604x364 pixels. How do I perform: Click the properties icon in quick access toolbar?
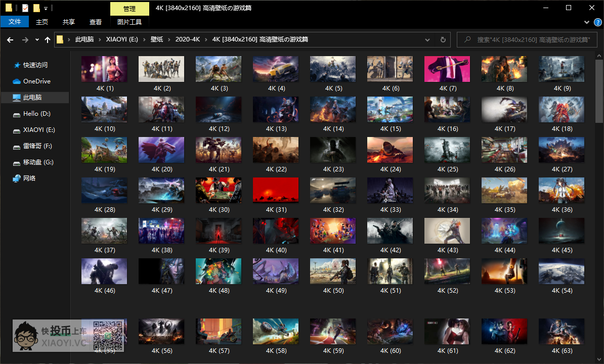pyautogui.click(x=25, y=8)
